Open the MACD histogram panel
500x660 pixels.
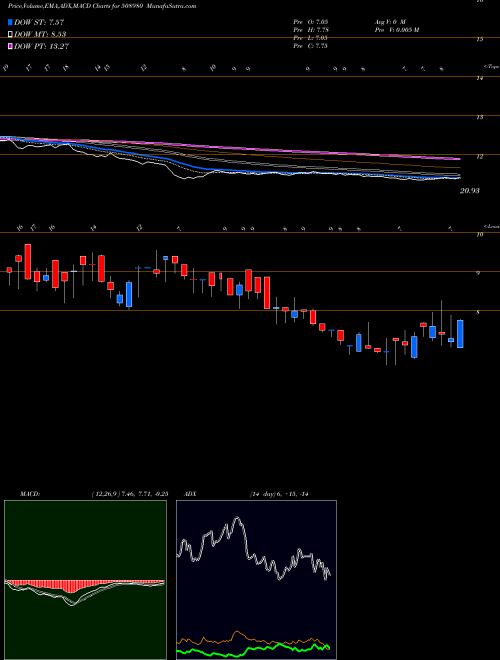[85, 580]
